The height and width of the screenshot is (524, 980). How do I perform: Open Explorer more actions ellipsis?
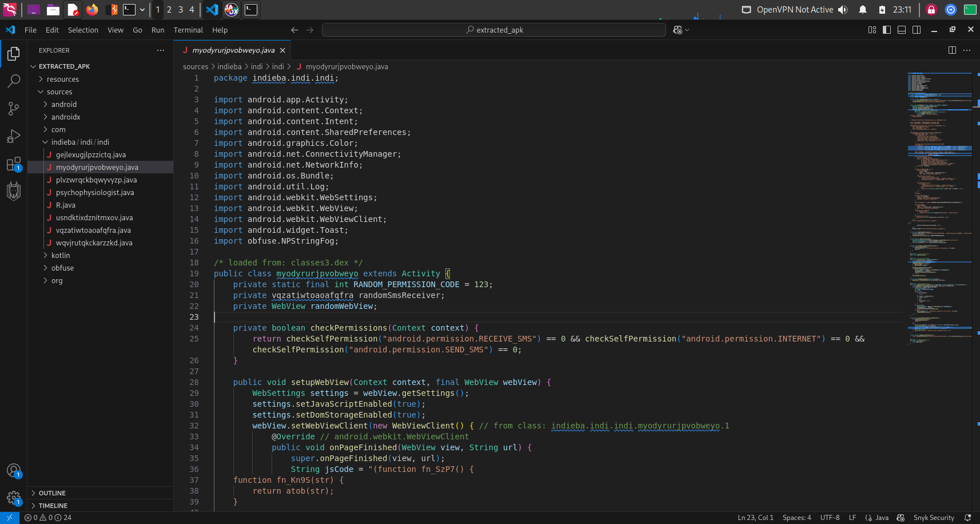pos(161,50)
